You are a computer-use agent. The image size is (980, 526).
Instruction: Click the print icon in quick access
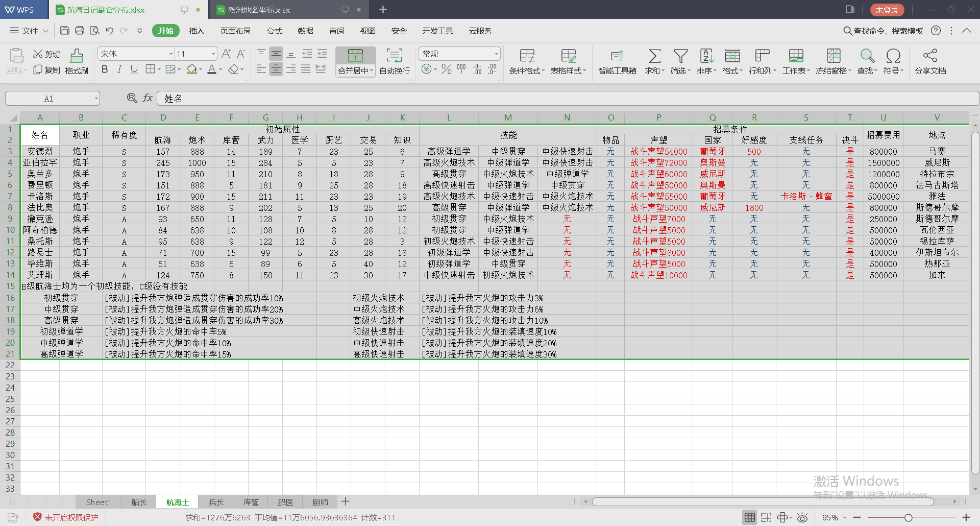pos(80,31)
